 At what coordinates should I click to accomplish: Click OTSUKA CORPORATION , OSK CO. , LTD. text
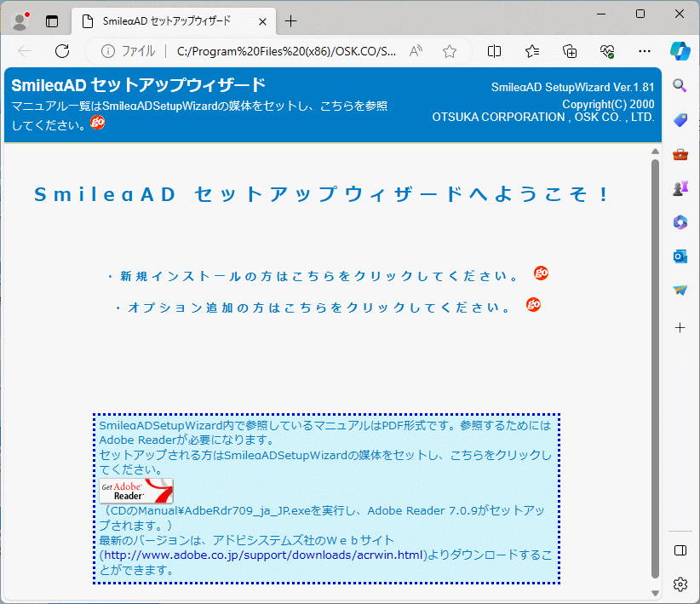click(x=542, y=117)
